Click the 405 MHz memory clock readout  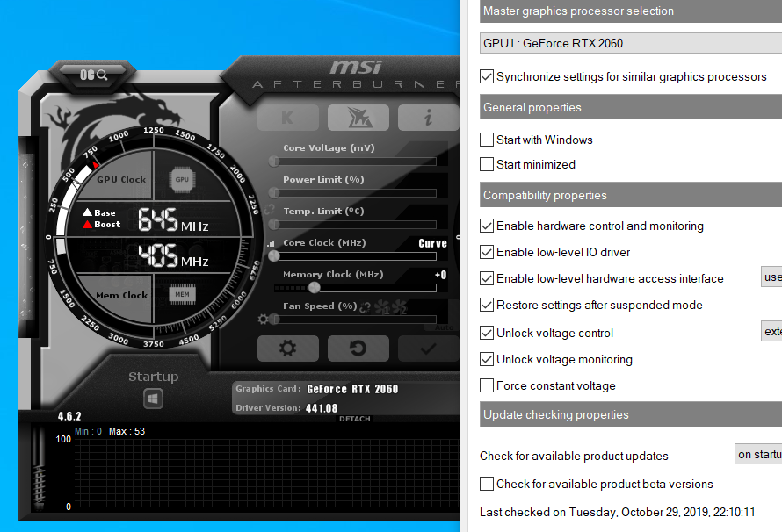pos(173,256)
